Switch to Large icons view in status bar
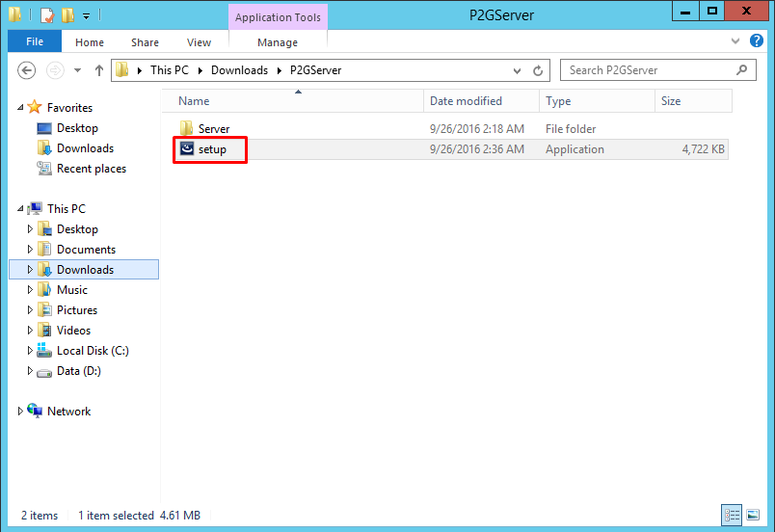Image resolution: width=775 pixels, height=532 pixels. [753, 516]
